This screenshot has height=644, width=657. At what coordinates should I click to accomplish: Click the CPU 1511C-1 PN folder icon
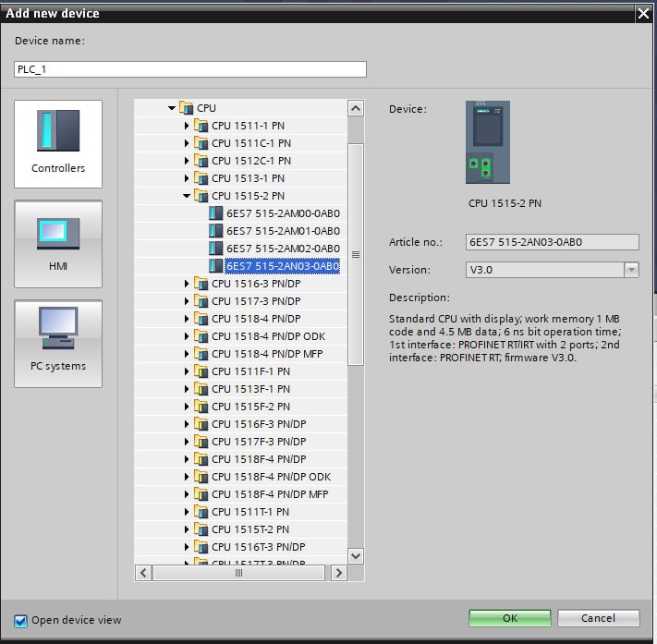[201, 143]
